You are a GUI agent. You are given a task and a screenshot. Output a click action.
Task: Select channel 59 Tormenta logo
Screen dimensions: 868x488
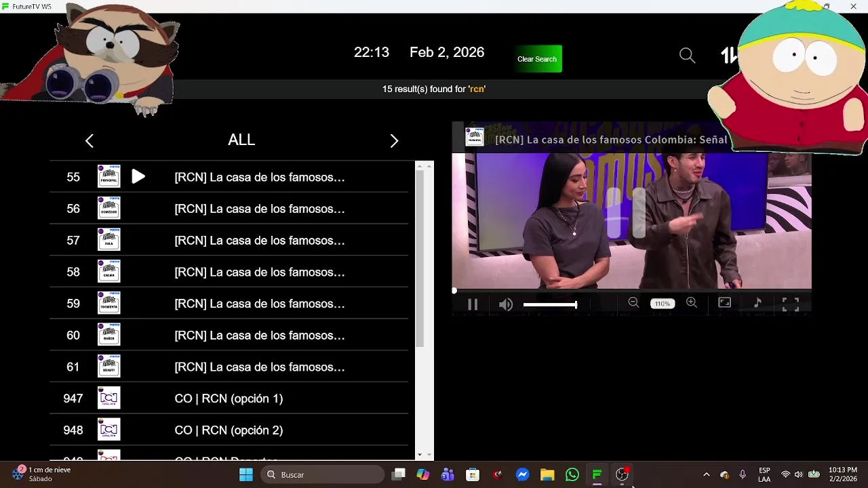tap(108, 303)
